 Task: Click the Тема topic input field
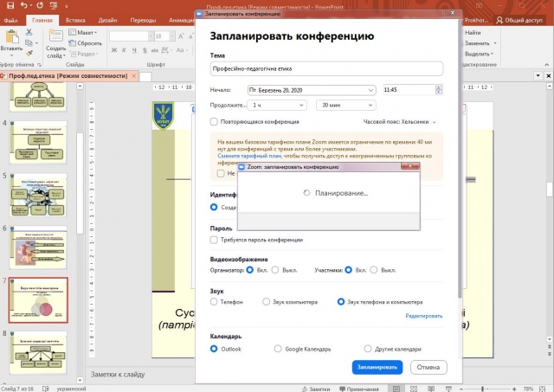pos(326,68)
